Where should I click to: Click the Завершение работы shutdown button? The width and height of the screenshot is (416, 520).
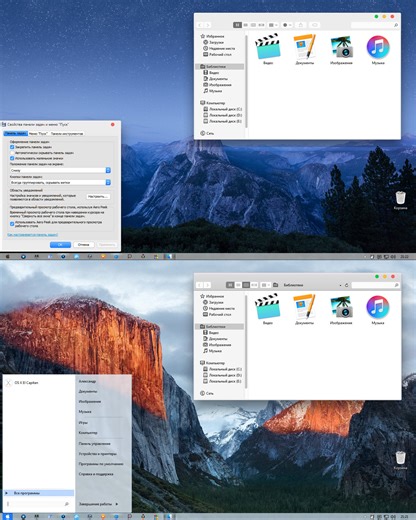(x=95, y=504)
